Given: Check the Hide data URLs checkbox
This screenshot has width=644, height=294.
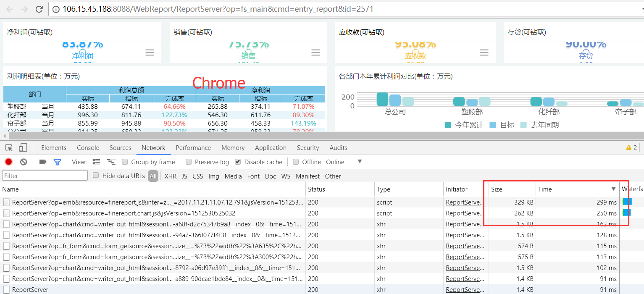Looking at the screenshot, I should [96, 176].
